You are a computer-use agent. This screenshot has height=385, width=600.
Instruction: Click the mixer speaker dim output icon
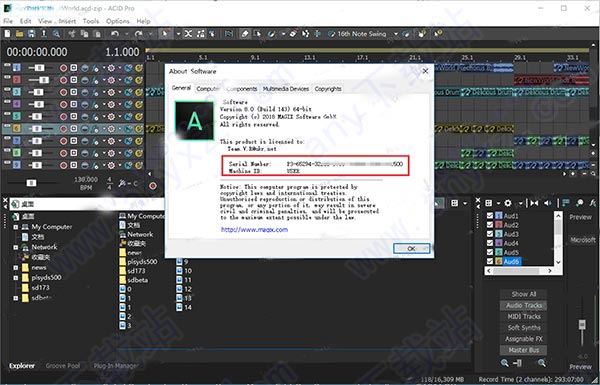point(548,203)
